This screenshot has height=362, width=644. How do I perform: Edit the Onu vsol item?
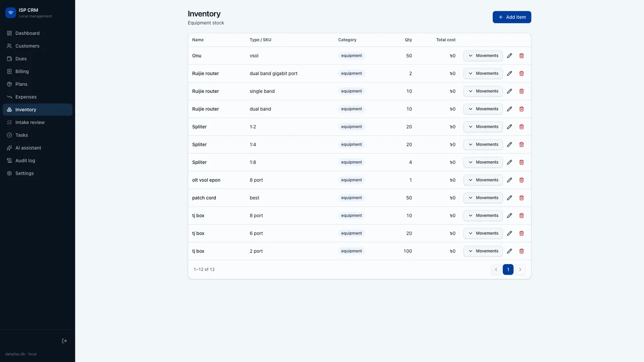tap(509, 56)
